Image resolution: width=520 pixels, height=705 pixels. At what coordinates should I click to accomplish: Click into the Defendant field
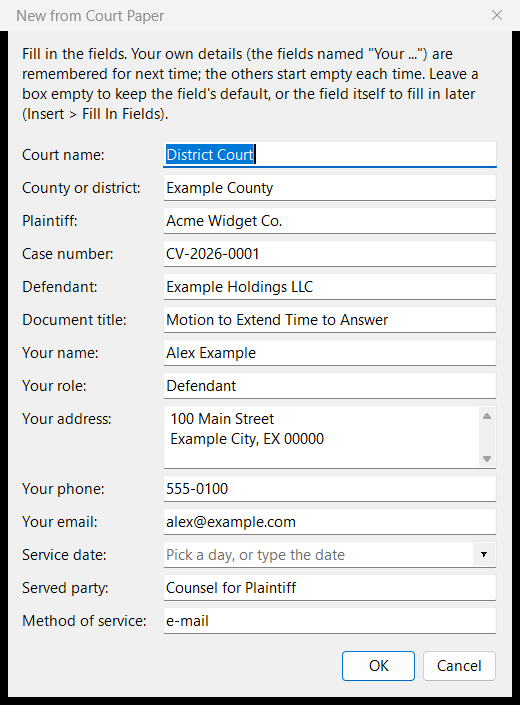click(x=329, y=286)
